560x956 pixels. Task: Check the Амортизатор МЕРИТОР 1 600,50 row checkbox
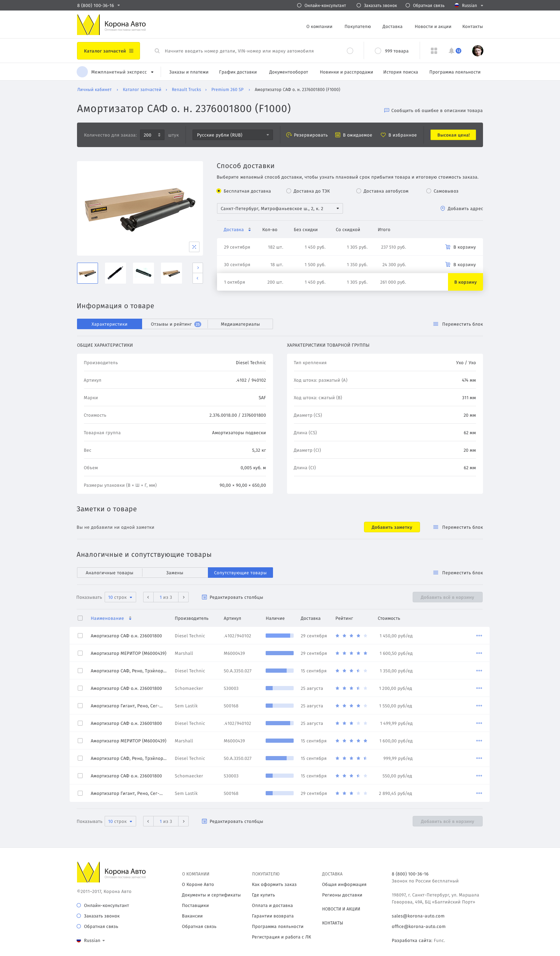(x=80, y=653)
